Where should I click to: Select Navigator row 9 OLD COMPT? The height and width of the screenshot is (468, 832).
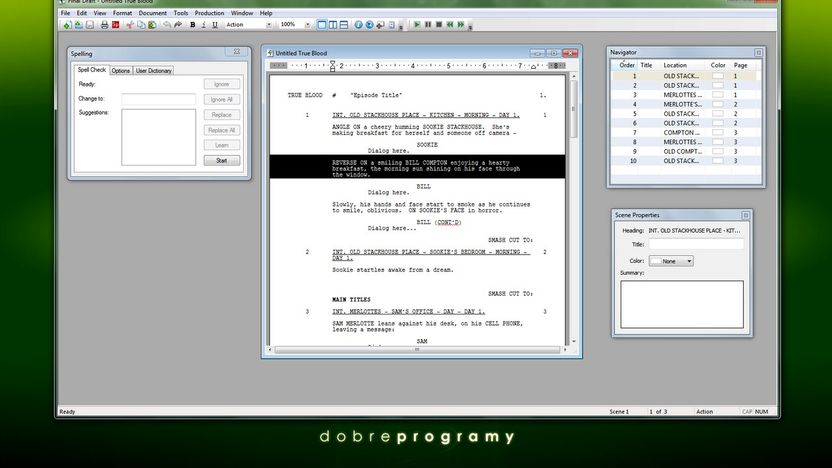point(684,151)
